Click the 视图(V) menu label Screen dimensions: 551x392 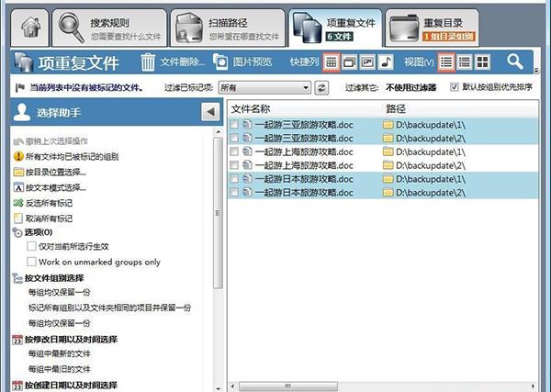click(x=419, y=62)
